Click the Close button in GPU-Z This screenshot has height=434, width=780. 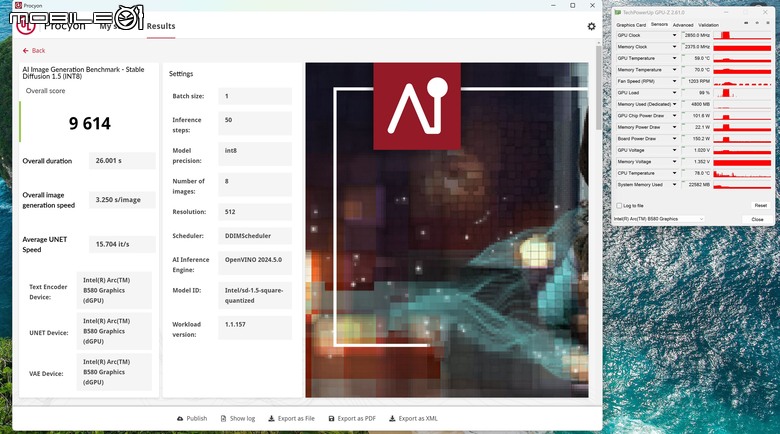pyautogui.click(x=757, y=219)
